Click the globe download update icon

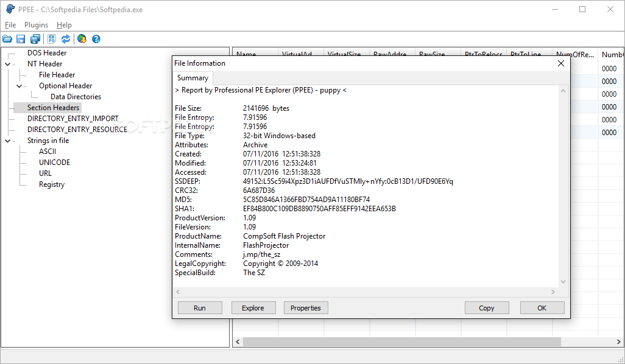click(82, 39)
